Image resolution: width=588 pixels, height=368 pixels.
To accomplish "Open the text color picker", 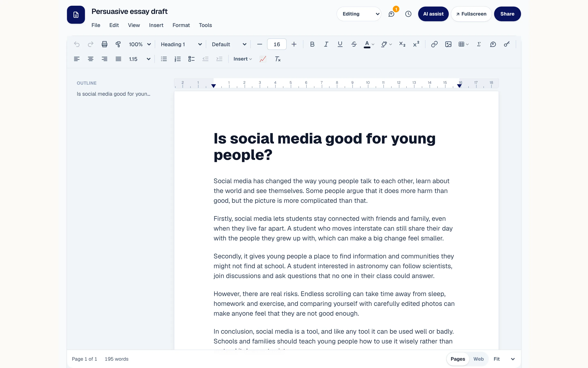I will (x=369, y=44).
